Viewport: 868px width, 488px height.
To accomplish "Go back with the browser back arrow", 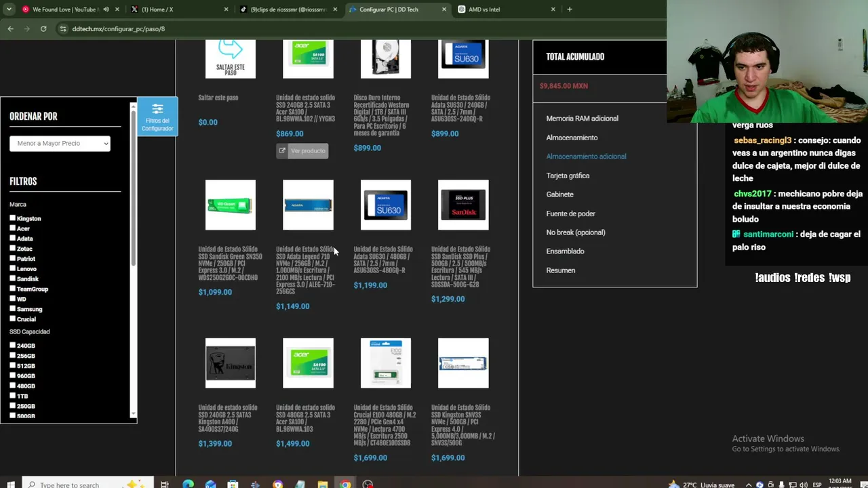I will pos(10,28).
